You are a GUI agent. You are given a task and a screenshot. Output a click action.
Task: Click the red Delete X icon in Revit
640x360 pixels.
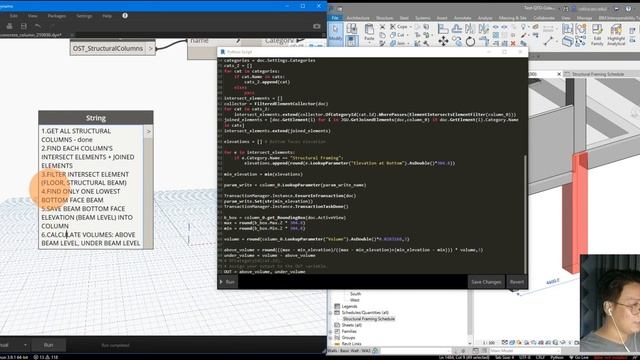pos(513,43)
